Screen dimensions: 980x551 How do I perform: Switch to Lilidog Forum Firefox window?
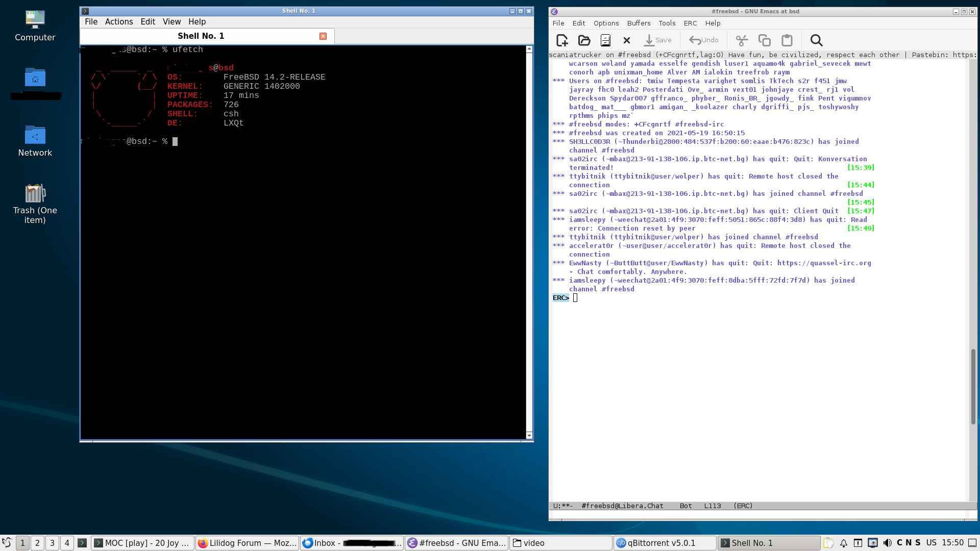247,543
